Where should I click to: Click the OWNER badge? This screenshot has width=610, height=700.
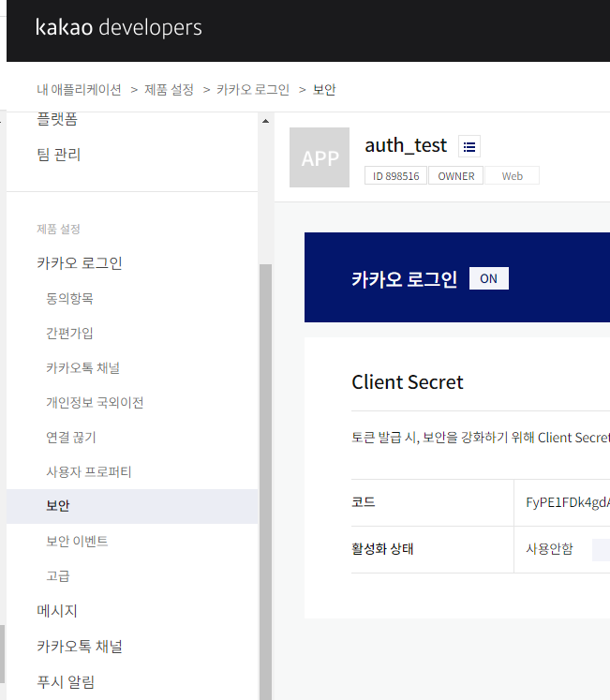pyautogui.click(x=456, y=176)
